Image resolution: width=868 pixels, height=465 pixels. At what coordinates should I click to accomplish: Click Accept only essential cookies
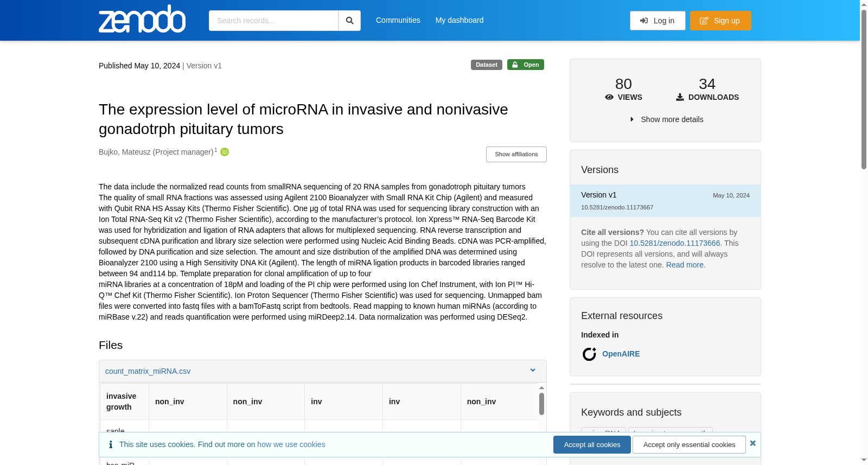point(689,444)
